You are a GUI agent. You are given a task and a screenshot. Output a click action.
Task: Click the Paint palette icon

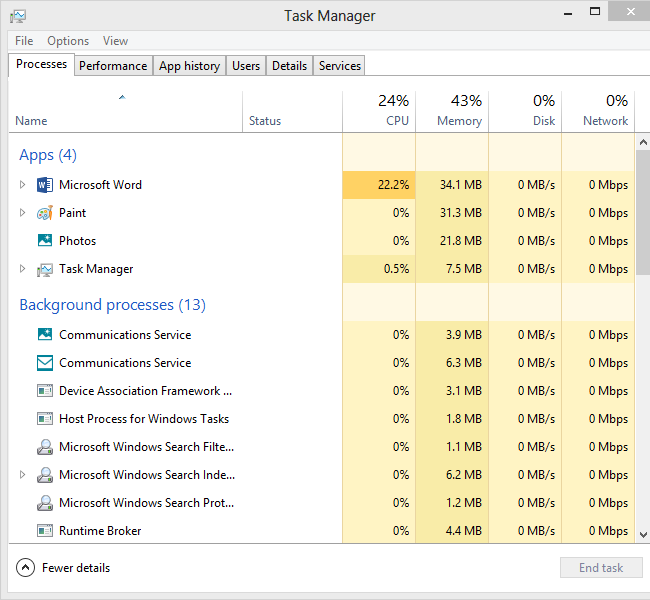[x=45, y=213]
